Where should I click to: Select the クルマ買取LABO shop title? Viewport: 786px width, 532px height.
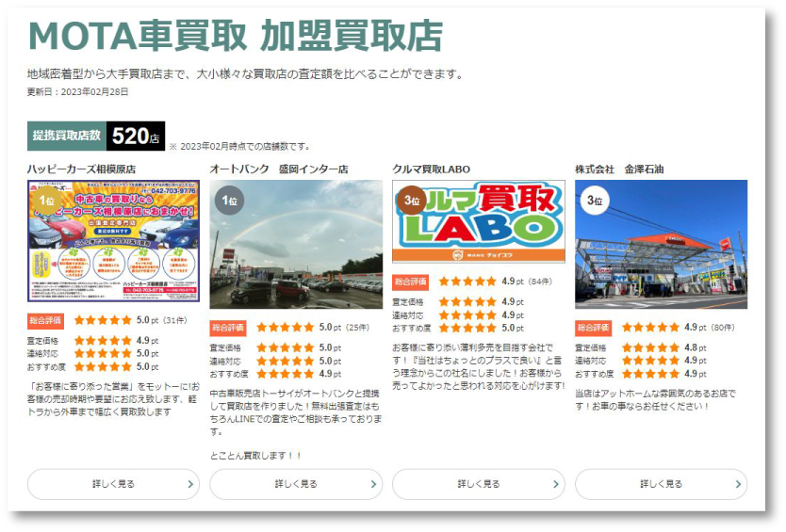[x=431, y=169]
